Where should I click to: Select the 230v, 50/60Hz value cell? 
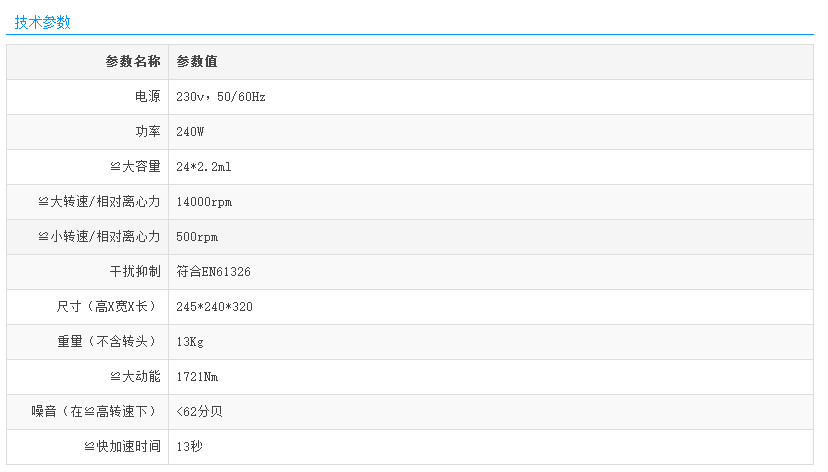[220, 97]
